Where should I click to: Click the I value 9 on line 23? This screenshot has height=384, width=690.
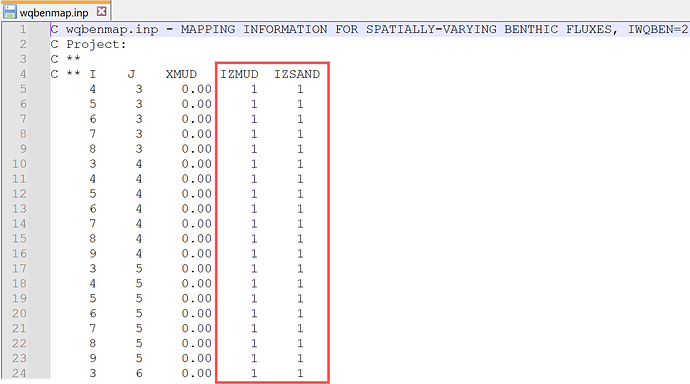coord(92,358)
